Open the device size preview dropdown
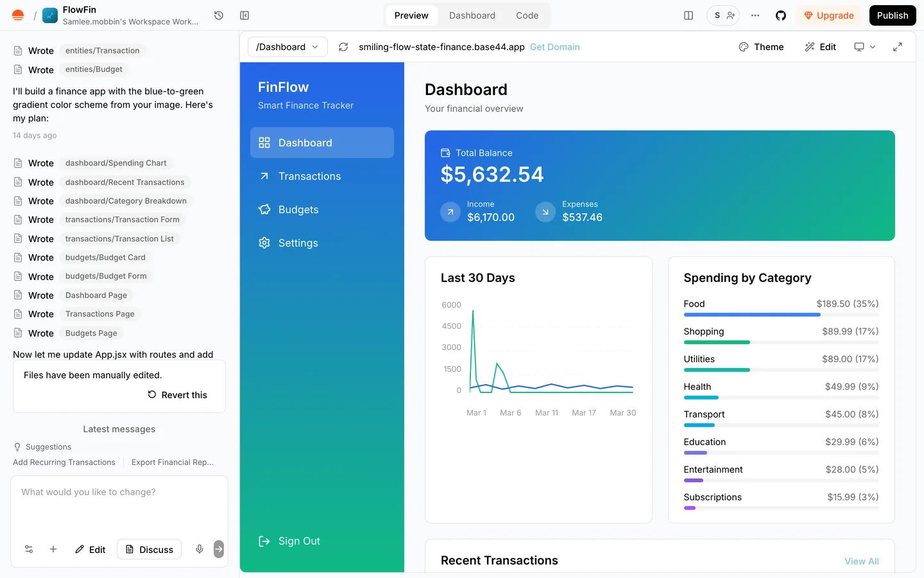This screenshot has height=578, width=924. 864,47
